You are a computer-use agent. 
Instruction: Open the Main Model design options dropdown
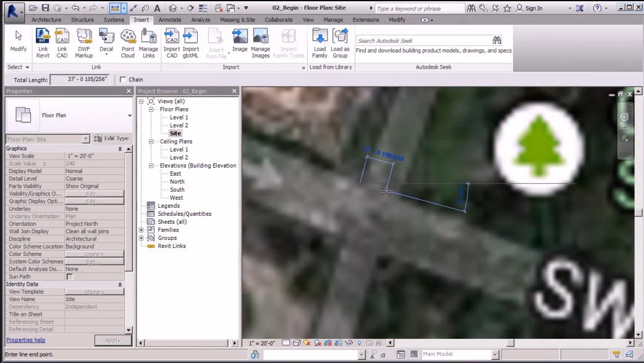[495, 354]
